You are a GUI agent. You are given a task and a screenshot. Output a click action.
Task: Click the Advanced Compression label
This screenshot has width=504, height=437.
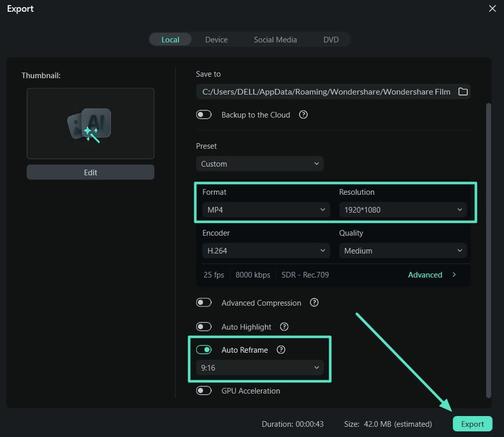[261, 303]
